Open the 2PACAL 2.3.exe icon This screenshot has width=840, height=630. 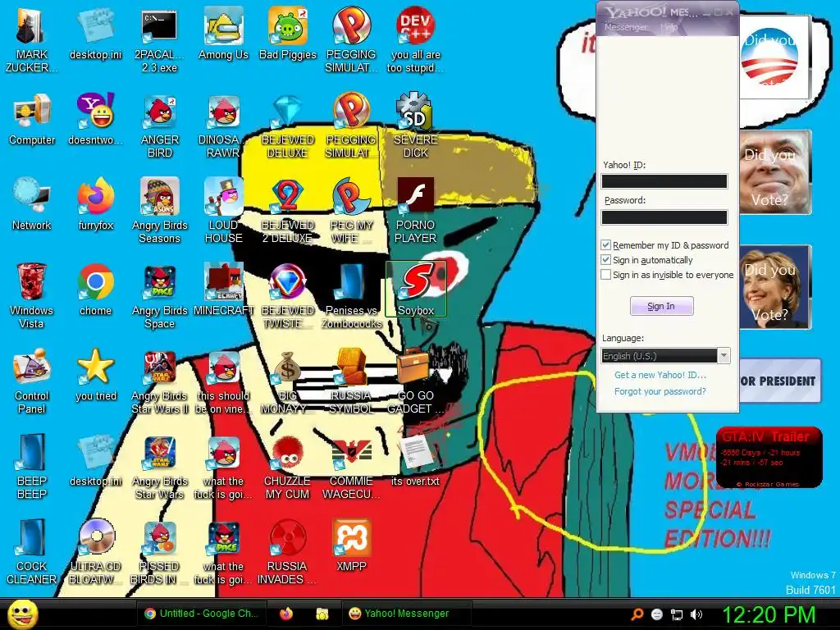pos(159,40)
